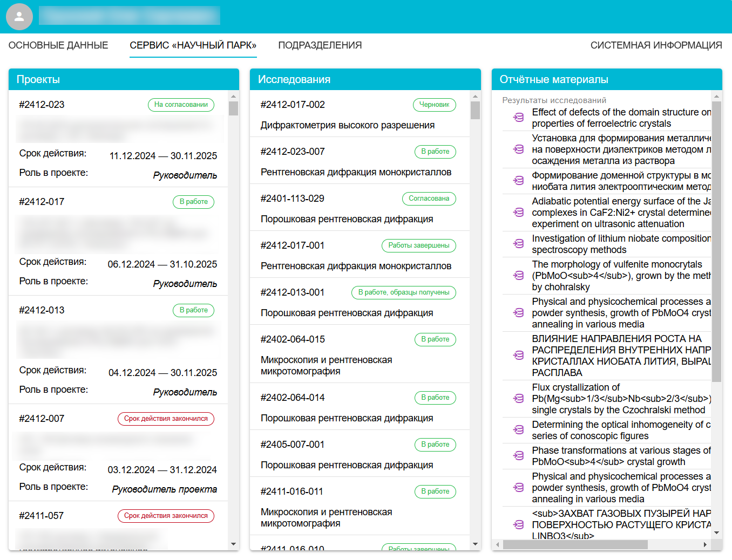Click Проекты list scroll-up arrow
The image size is (732, 560).
click(233, 97)
